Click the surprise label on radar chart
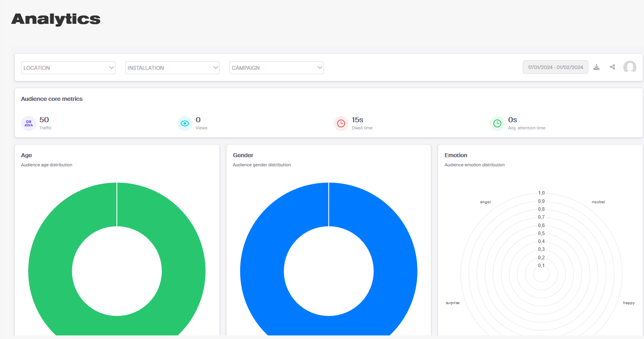644x339 pixels. [452, 303]
